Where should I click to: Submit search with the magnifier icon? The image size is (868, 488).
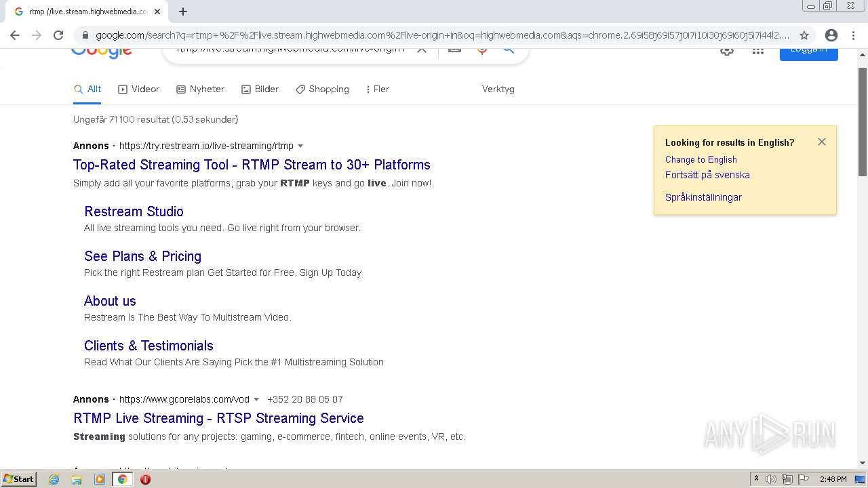tap(508, 50)
